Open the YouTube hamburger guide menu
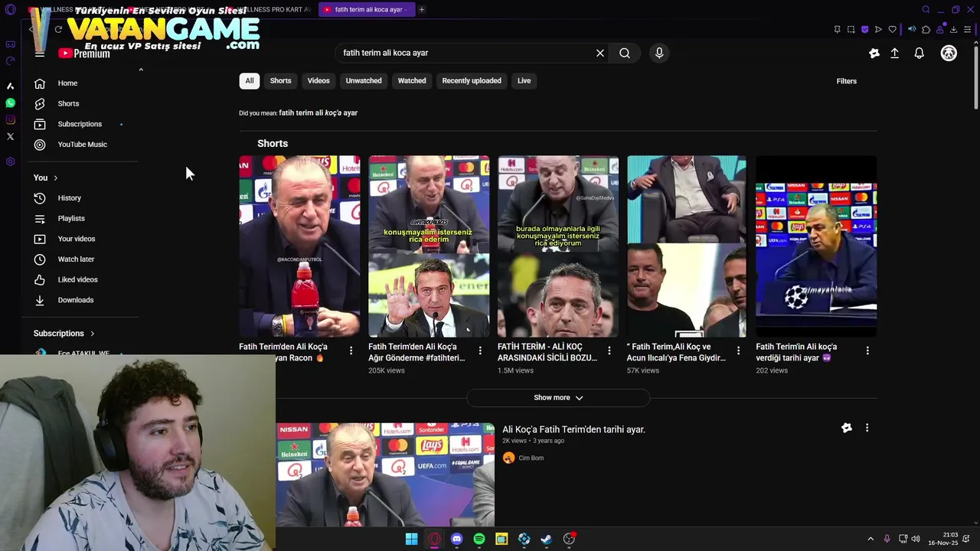The height and width of the screenshot is (551, 980). click(x=40, y=54)
